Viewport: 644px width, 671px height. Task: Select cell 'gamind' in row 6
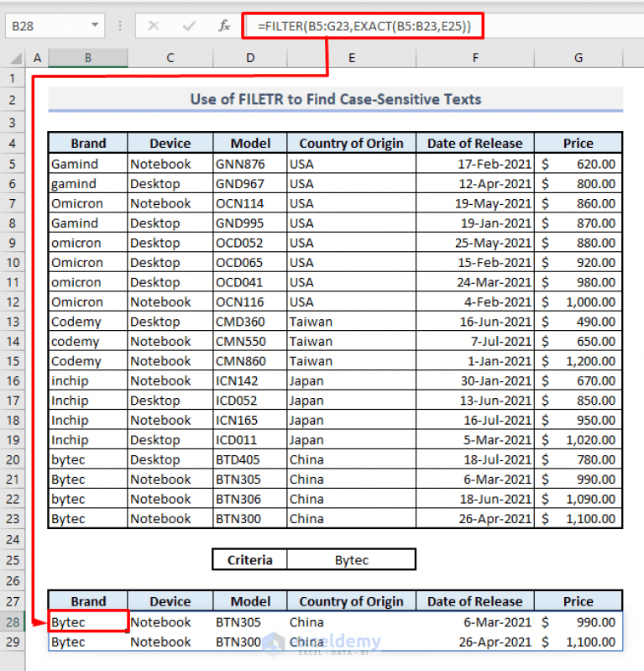88,184
